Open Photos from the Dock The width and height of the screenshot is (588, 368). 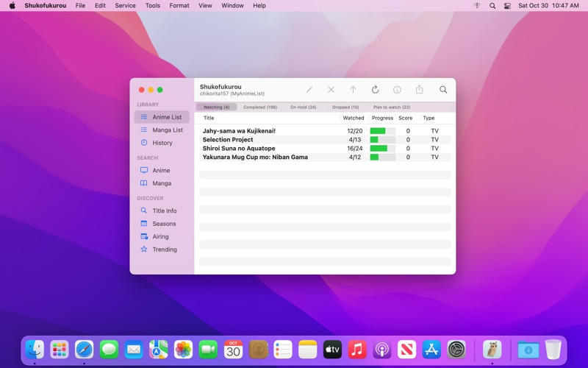183,350
